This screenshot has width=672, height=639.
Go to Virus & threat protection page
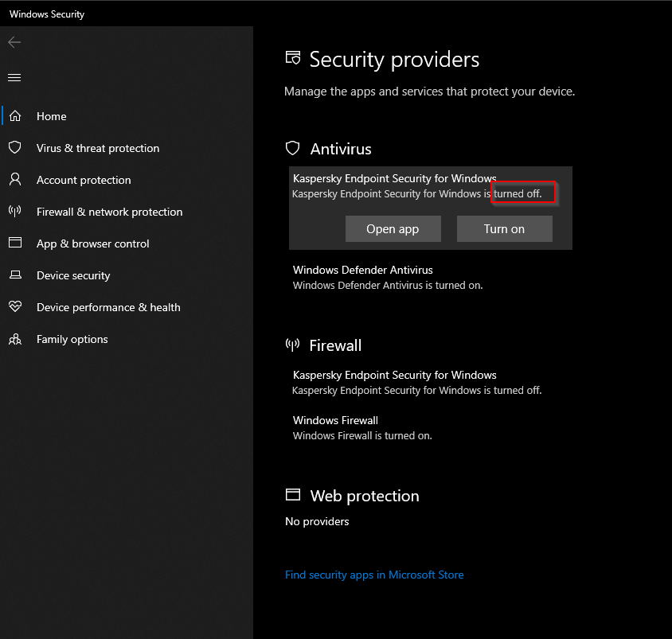pos(98,148)
